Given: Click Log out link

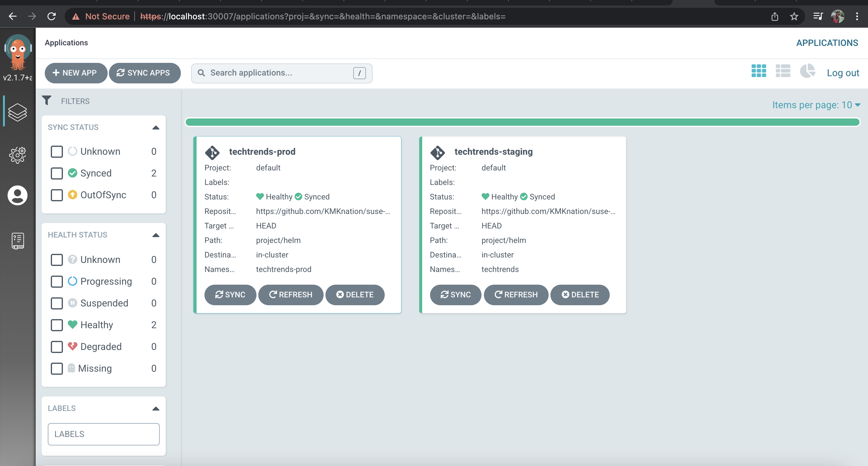Looking at the screenshot, I should [x=842, y=73].
